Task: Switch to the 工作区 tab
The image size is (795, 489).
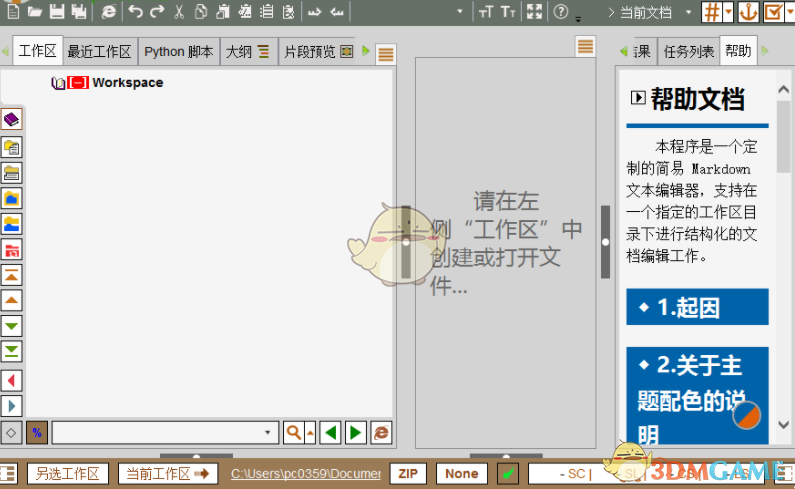Action: pyautogui.click(x=37, y=51)
